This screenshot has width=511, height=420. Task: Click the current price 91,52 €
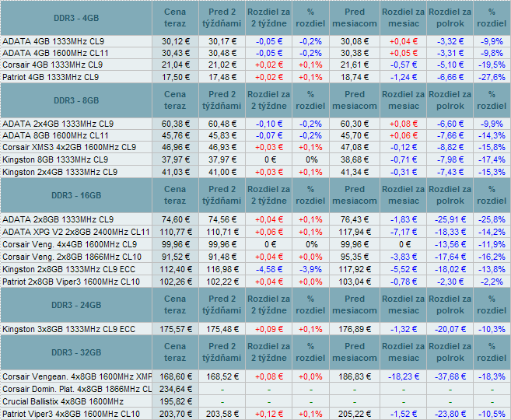[176, 257]
